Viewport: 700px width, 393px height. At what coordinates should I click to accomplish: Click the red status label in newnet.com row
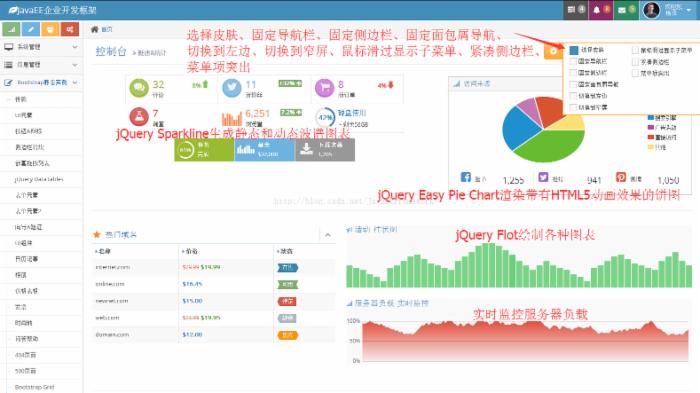click(x=287, y=301)
